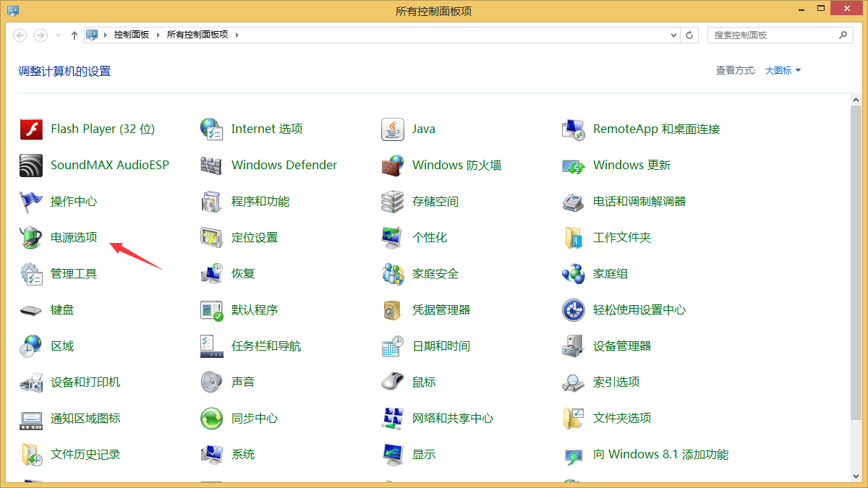Screen dimensions: 868x488
Task: Expand arrow after 控制面板 in breadcrumb
Action: tap(157, 35)
